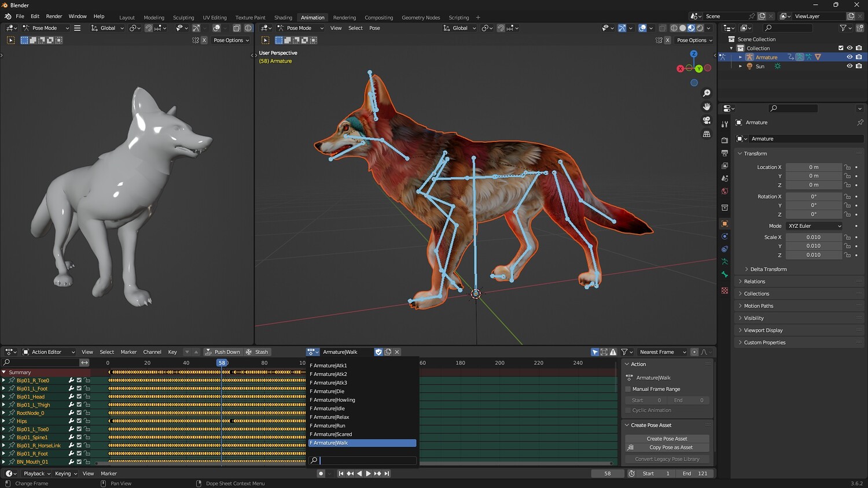Open Global orientation dropdown in right viewport

point(461,28)
